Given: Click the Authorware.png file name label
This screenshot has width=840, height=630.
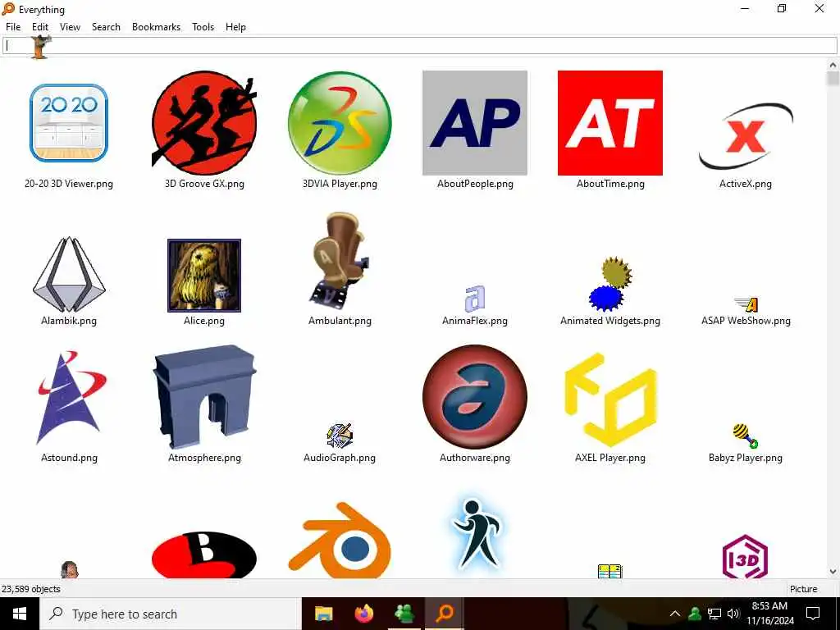Looking at the screenshot, I should coord(475,458).
